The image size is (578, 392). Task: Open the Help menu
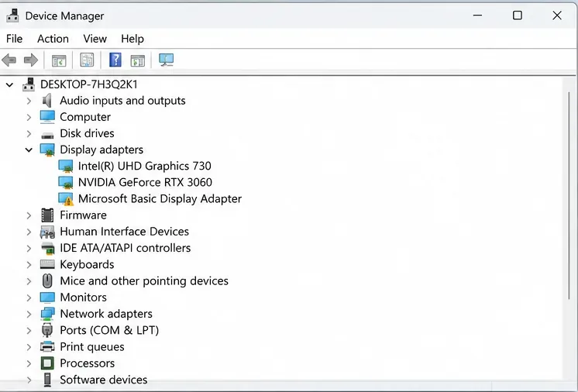point(132,39)
